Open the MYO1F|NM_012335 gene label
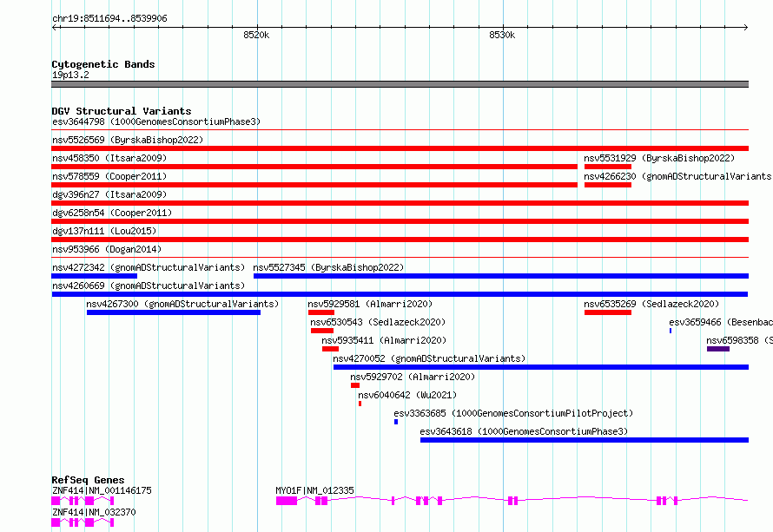 (x=314, y=490)
